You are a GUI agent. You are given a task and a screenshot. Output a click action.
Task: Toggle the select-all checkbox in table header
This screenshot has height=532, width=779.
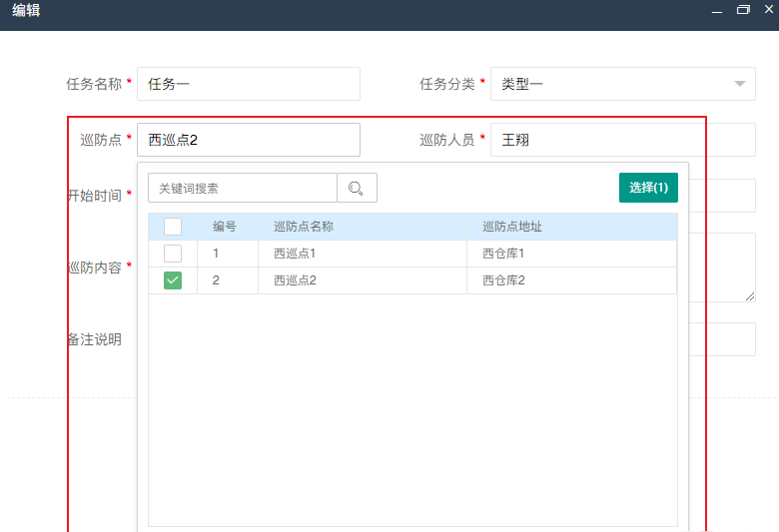[173, 227]
